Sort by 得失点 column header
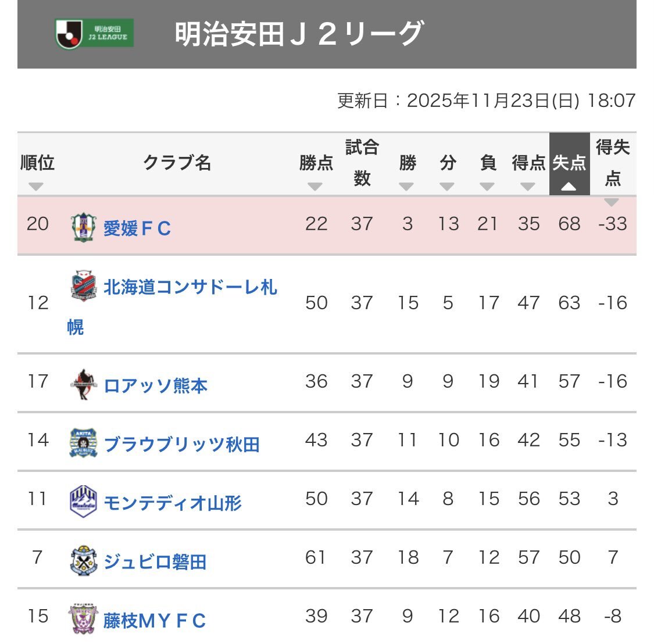This screenshot has height=644, width=654. click(612, 165)
